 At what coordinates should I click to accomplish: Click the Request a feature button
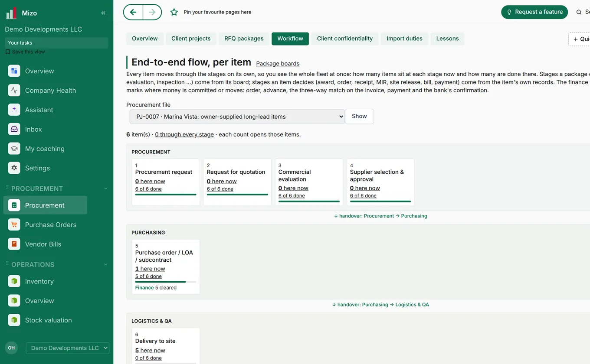[x=534, y=12]
